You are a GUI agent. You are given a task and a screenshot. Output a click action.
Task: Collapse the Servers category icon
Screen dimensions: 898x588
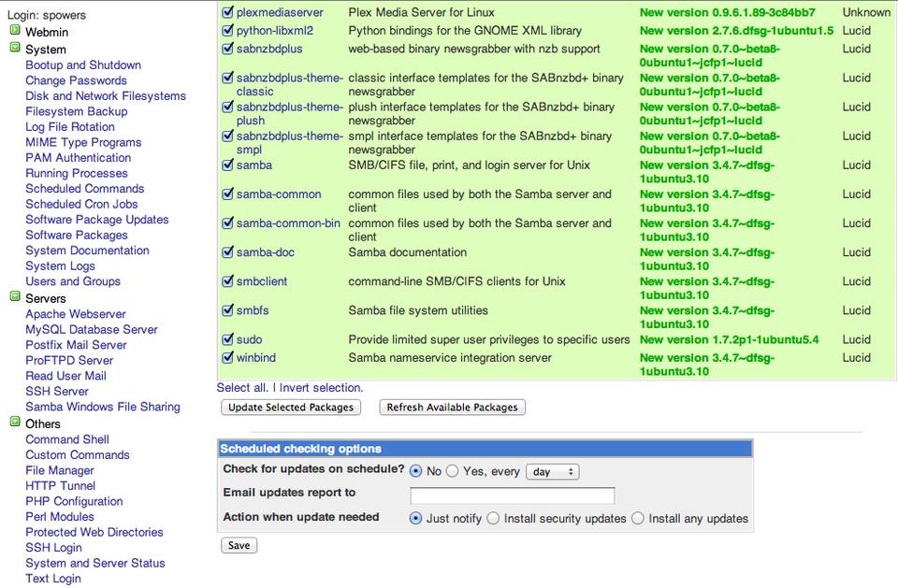[15, 297]
